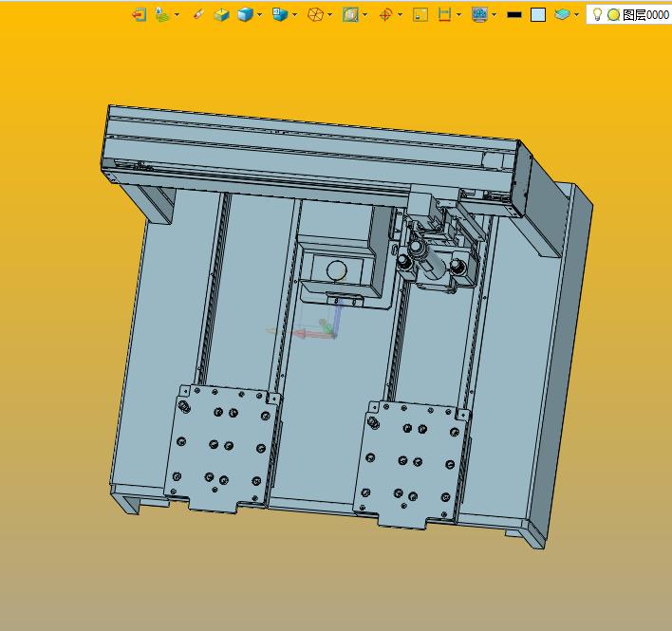Click the yellow-top box view icon
672x631 pixels.
click(x=221, y=15)
